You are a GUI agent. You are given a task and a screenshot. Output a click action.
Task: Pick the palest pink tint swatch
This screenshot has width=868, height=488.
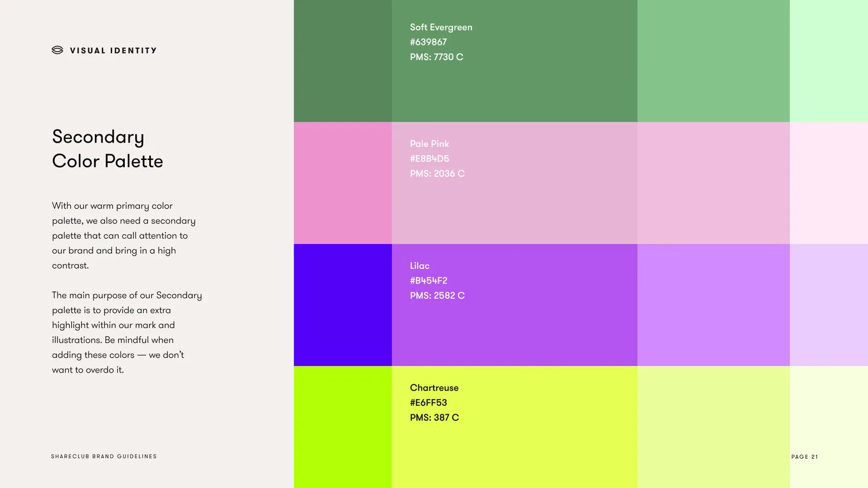tap(829, 183)
